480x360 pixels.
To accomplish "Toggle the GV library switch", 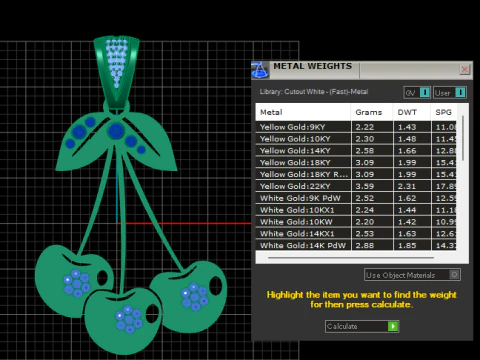I will point(425,93).
